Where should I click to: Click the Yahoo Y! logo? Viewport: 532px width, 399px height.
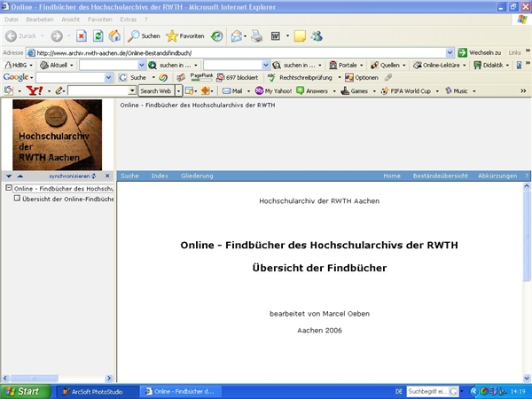(x=35, y=90)
